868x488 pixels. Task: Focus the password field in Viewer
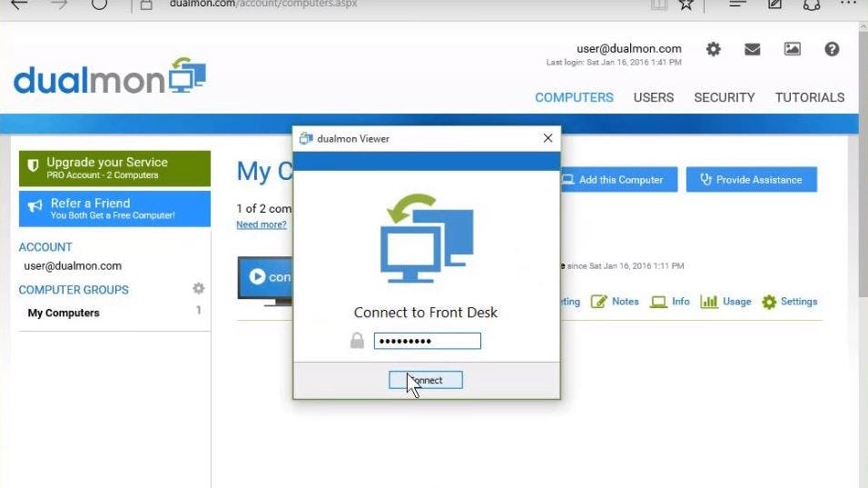[x=427, y=341]
